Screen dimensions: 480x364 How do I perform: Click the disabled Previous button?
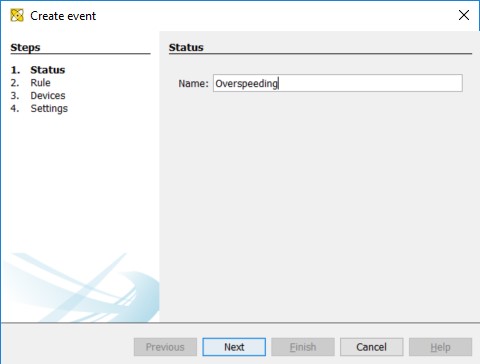[x=165, y=347]
